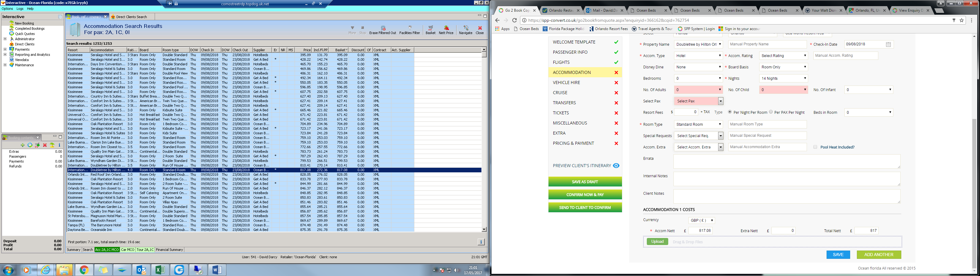Image resolution: width=980 pixels, height=276 pixels.
Task: Go back in the Chrome browser
Action: click(x=497, y=20)
